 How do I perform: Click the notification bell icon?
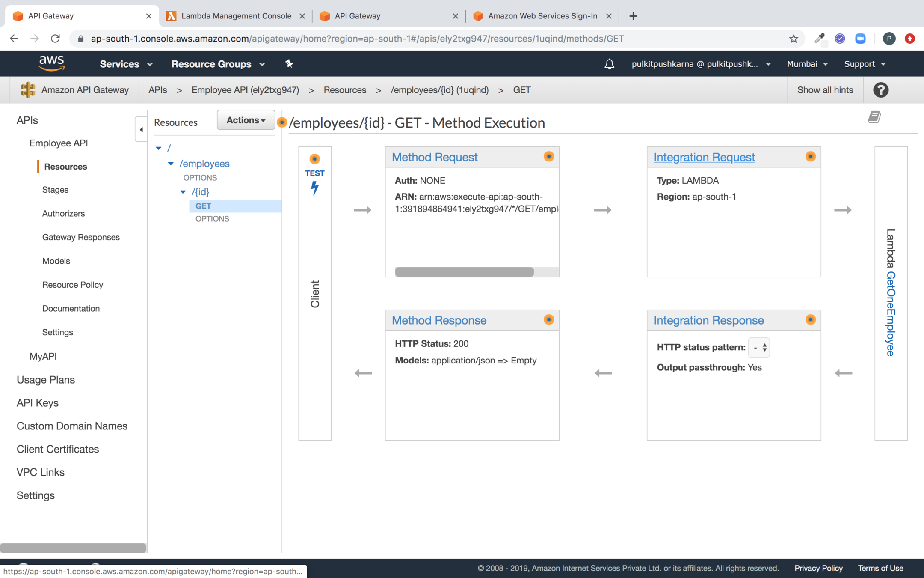609,64
